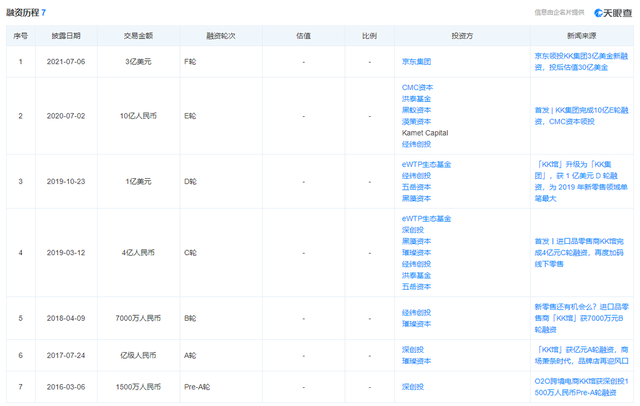This screenshot has width=640, height=406.
Task: Open news link about 1亿美元 D轮融资
Action: pyautogui.click(x=581, y=182)
